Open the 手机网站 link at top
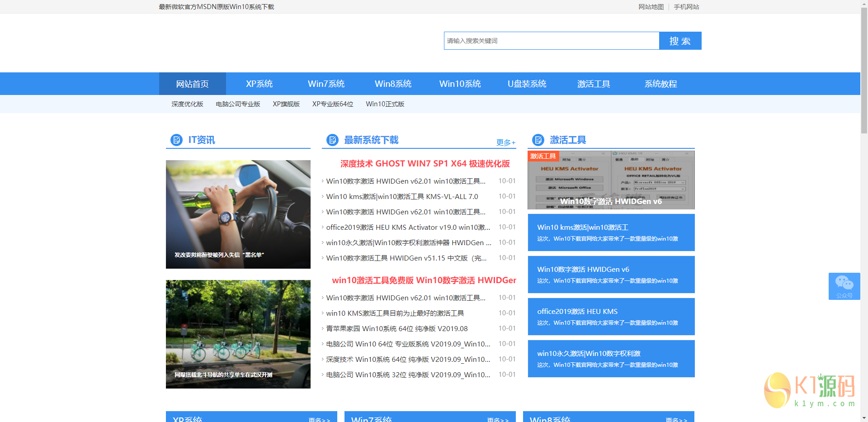The width and height of the screenshot is (868, 422). [x=686, y=7]
